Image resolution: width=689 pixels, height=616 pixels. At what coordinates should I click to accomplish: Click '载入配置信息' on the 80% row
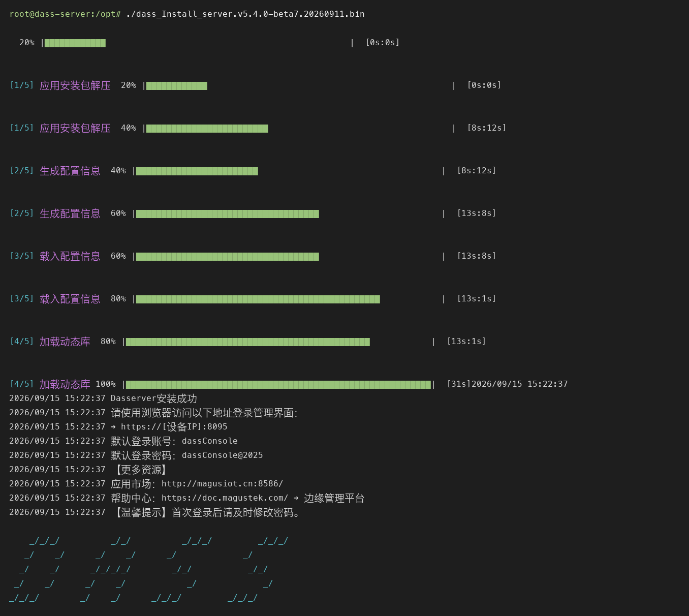click(70, 299)
